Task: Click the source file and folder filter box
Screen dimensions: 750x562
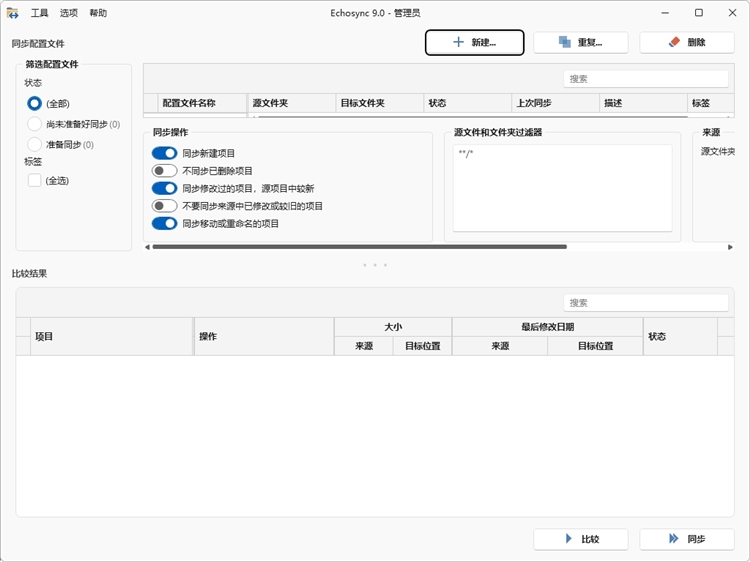Action: [x=562, y=188]
